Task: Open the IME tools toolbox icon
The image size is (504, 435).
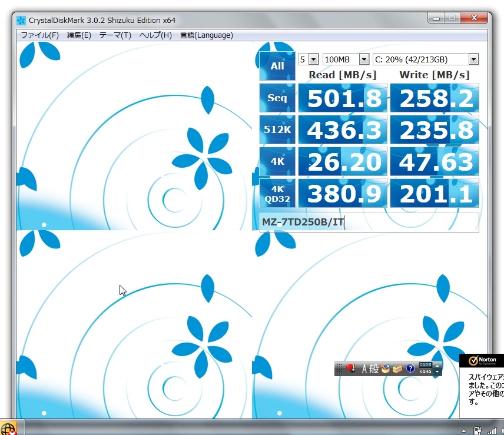Action: [x=397, y=369]
